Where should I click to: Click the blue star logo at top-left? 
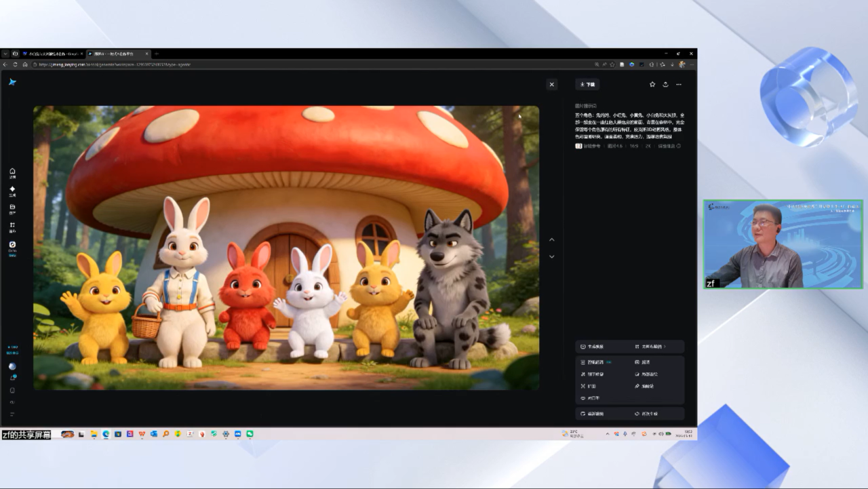(x=12, y=82)
